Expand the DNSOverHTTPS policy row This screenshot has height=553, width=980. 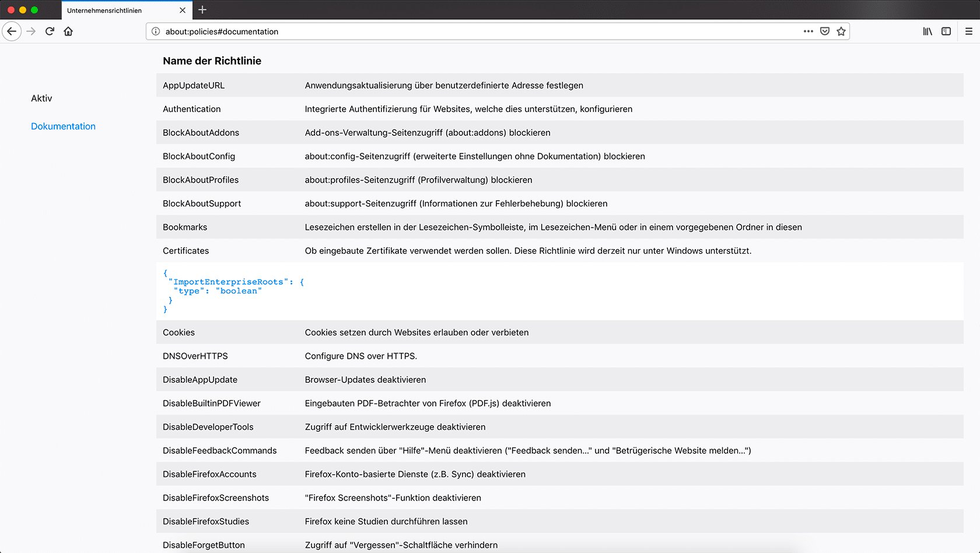[x=195, y=356]
